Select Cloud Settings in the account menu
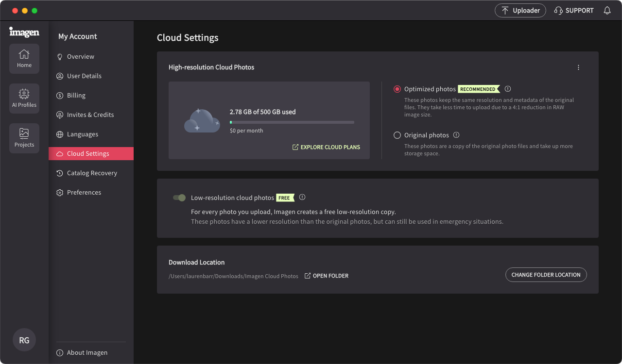 91,154
